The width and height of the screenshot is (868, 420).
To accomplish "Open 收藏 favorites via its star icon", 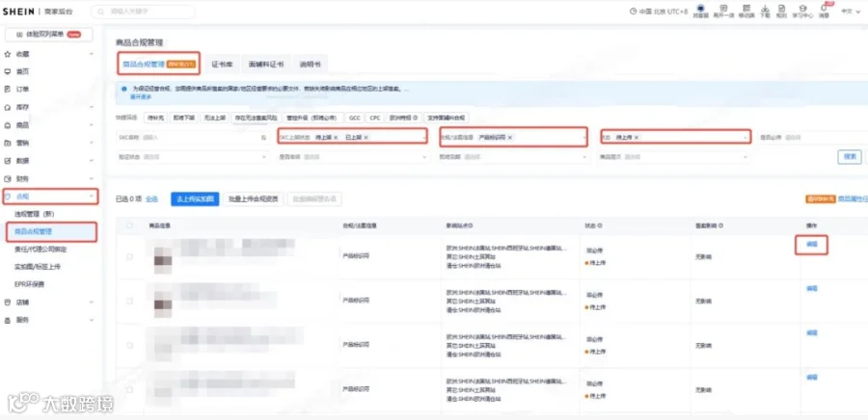I will click(x=7, y=54).
